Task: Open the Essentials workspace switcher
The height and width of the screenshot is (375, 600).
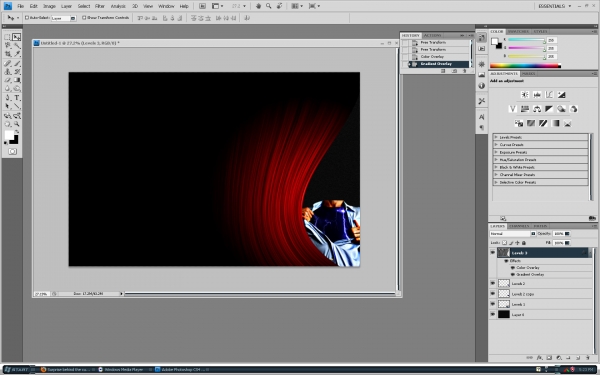Action: 554,6
